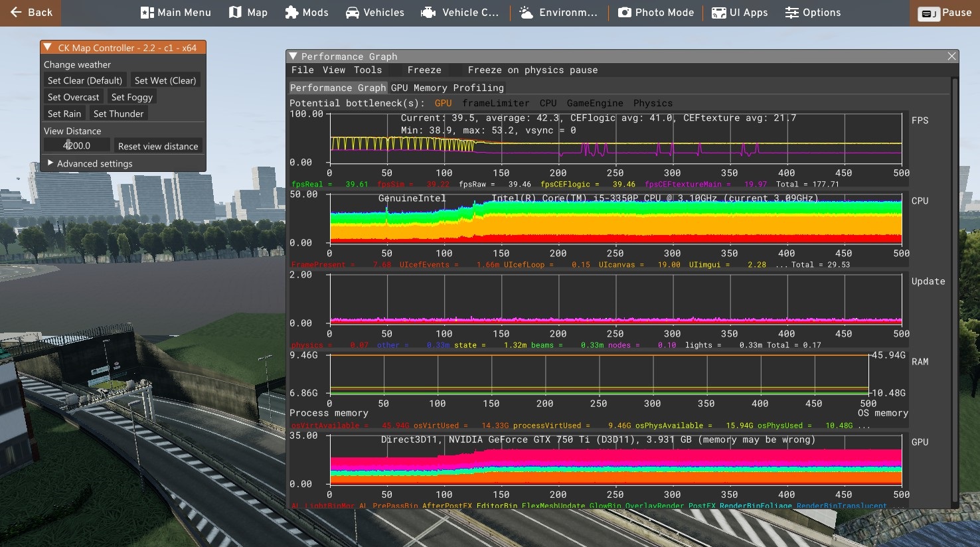
Task: Open Options via the sliders icon
Action: tap(791, 13)
